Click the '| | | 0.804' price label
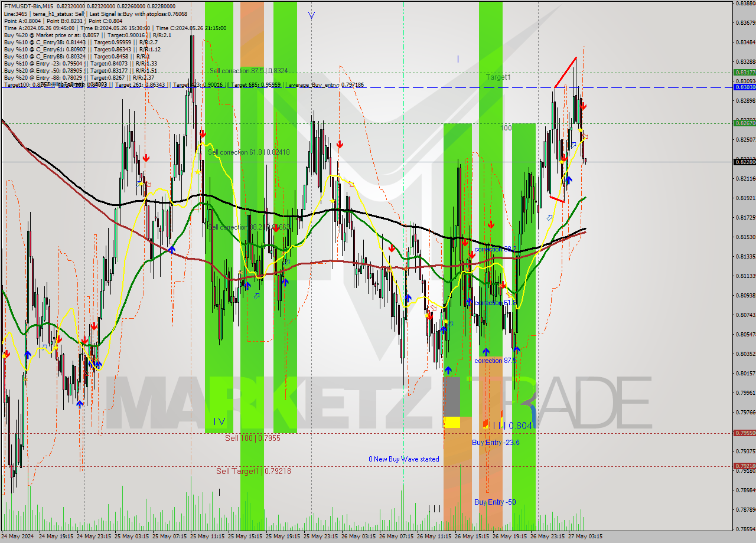The width and height of the screenshot is (756, 543). coord(513,426)
